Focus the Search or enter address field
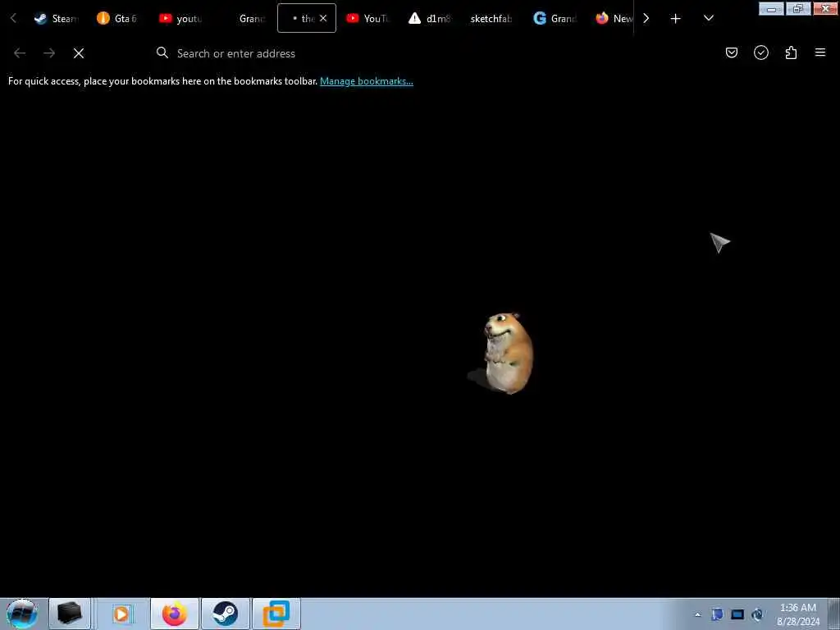This screenshot has width=840, height=630. point(407,53)
